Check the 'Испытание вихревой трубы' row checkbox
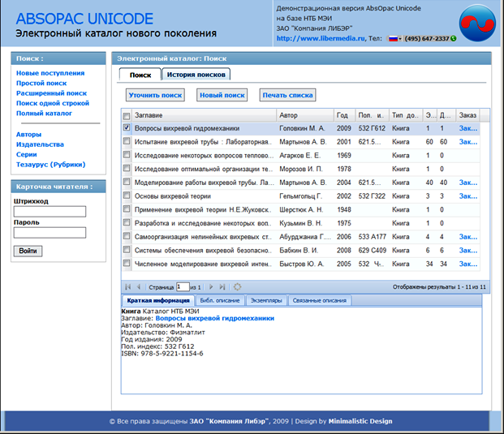Viewport: 504px width, 434px height. coord(127,141)
